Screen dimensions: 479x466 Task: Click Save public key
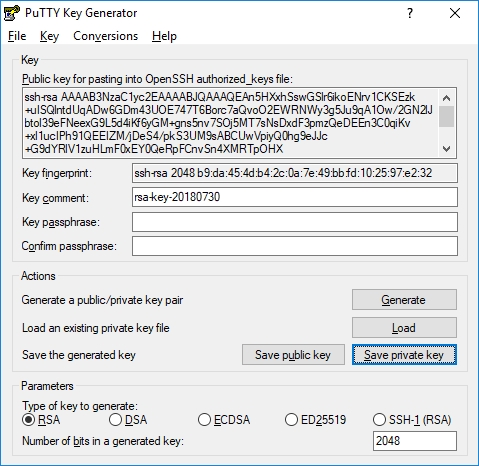pos(293,355)
